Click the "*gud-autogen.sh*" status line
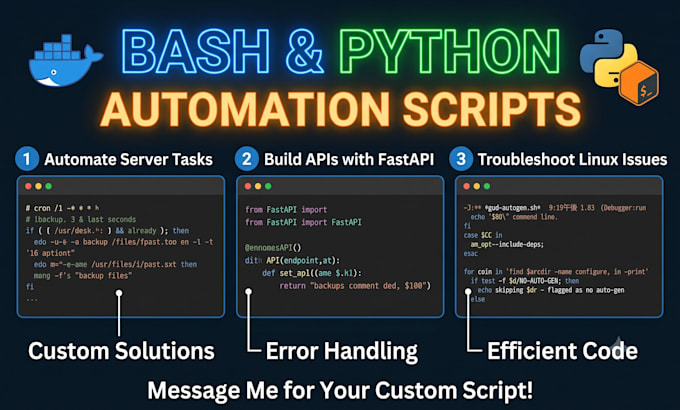Image resolution: width=680 pixels, height=410 pixels. click(x=555, y=208)
